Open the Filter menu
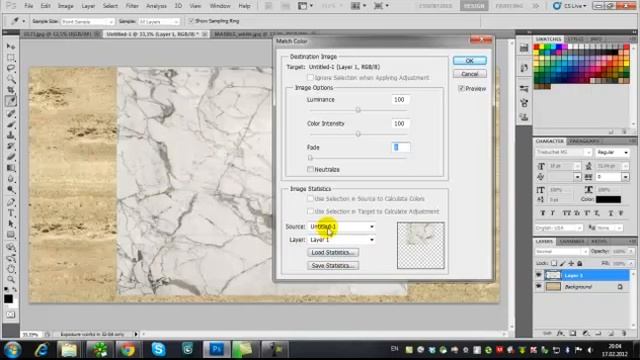640x360 pixels. pyautogui.click(x=132, y=6)
